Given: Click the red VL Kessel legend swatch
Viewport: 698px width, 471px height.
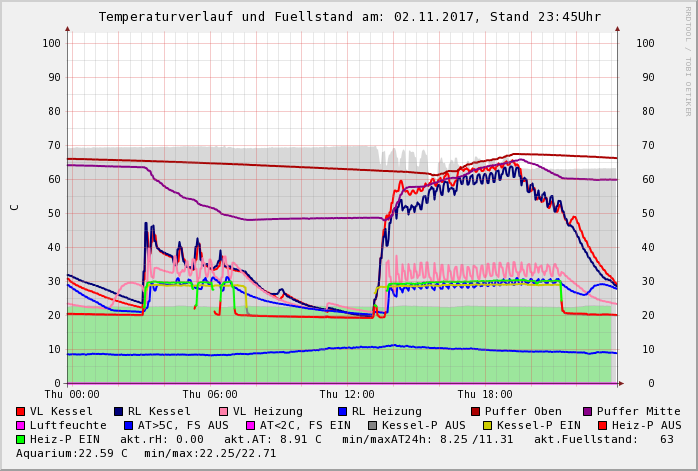Looking at the screenshot, I should point(21,411).
